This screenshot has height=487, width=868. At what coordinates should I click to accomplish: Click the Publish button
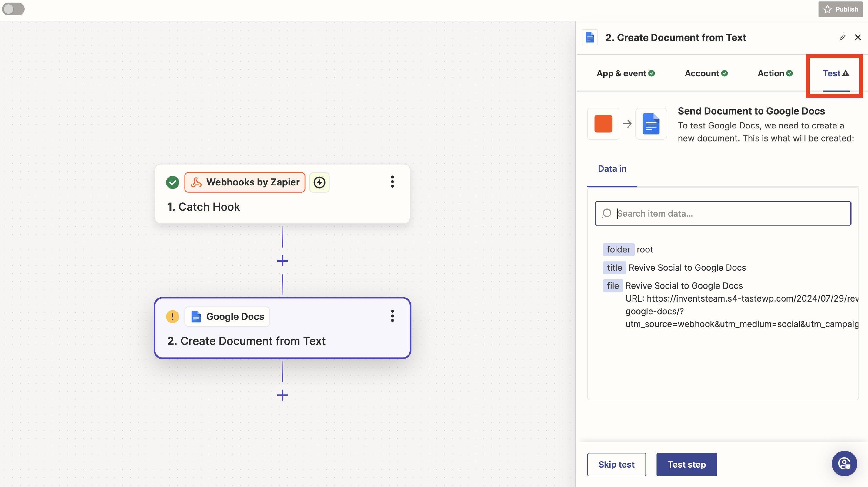[841, 9]
